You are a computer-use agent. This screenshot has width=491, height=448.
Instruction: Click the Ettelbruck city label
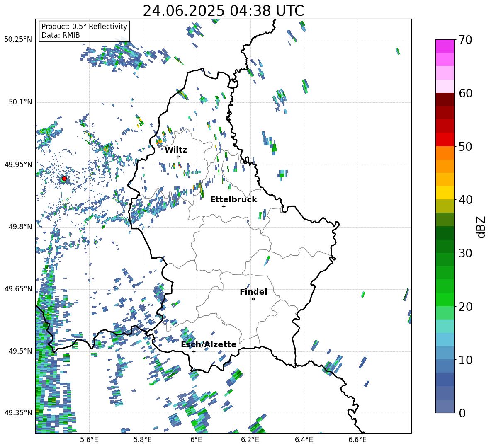click(233, 200)
